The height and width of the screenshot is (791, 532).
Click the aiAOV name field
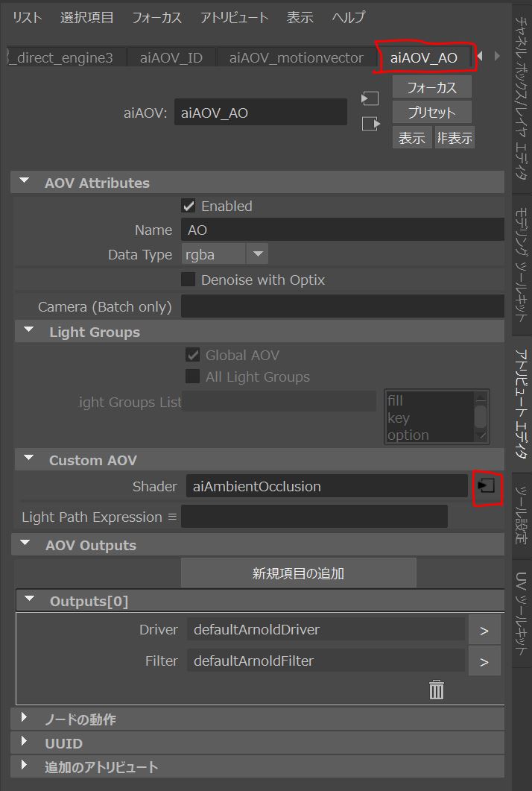pyautogui.click(x=261, y=112)
